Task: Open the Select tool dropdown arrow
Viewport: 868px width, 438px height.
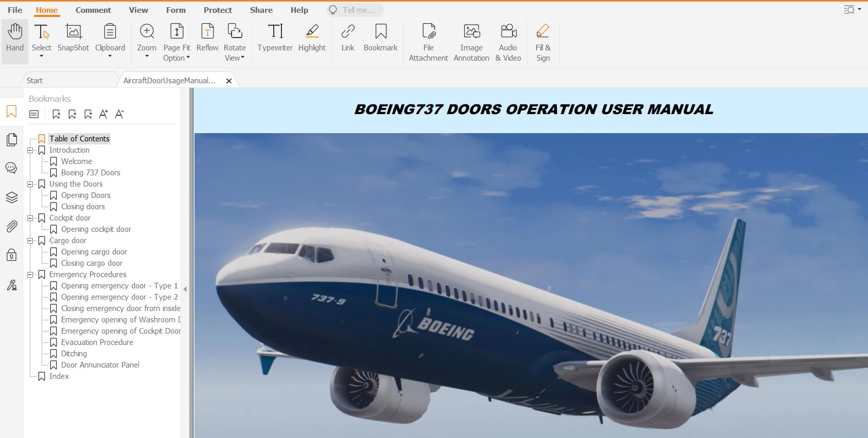Action: pos(42,57)
